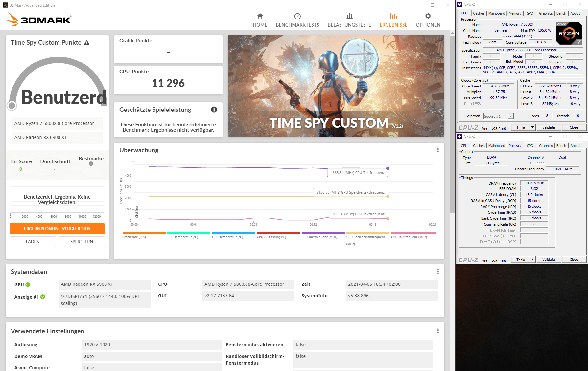Click green check icon beside GPU
Image resolution: width=588 pixels, height=371 pixels.
[28, 284]
